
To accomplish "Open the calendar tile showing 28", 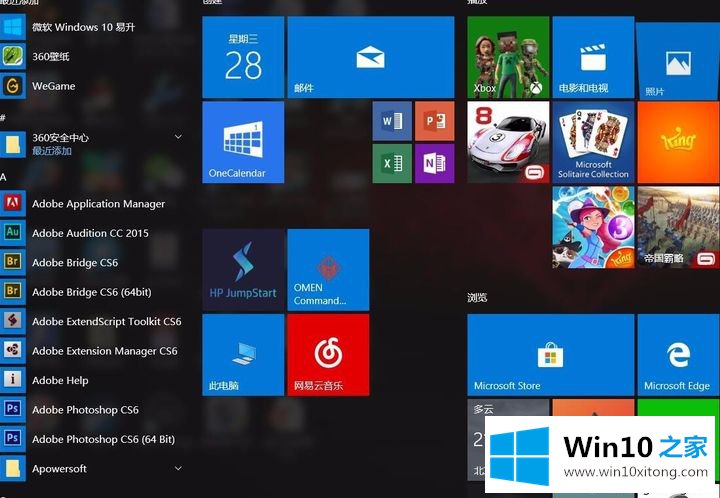I will (243, 57).
